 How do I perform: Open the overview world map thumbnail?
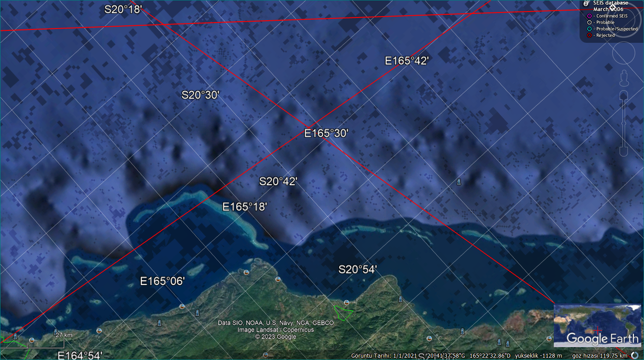click(597, 325)
